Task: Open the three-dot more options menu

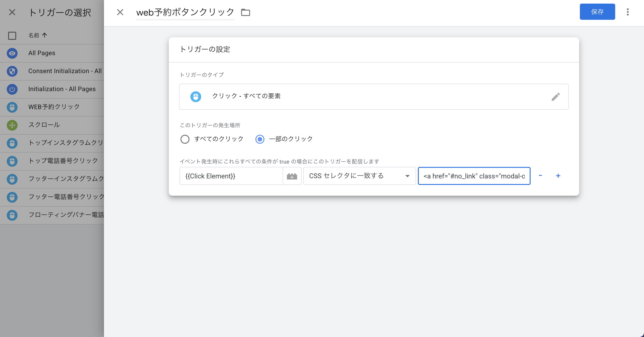Action: click(x=628, y=12)
